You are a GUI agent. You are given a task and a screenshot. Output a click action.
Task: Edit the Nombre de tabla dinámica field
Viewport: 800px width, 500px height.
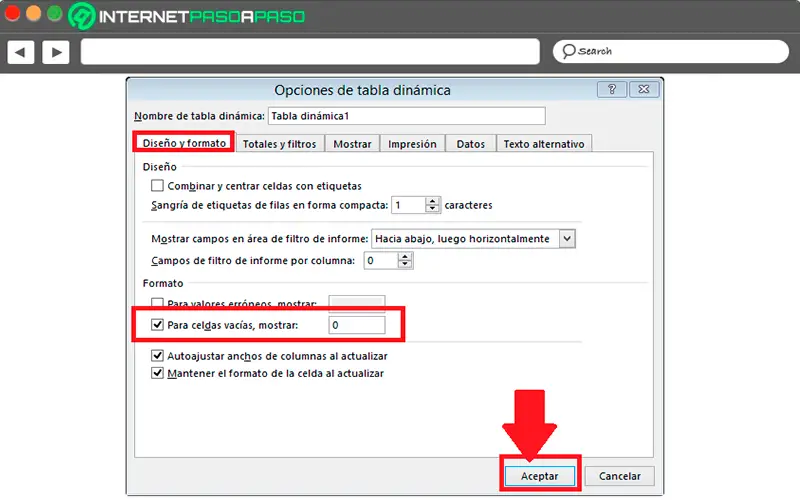[407, 116]
